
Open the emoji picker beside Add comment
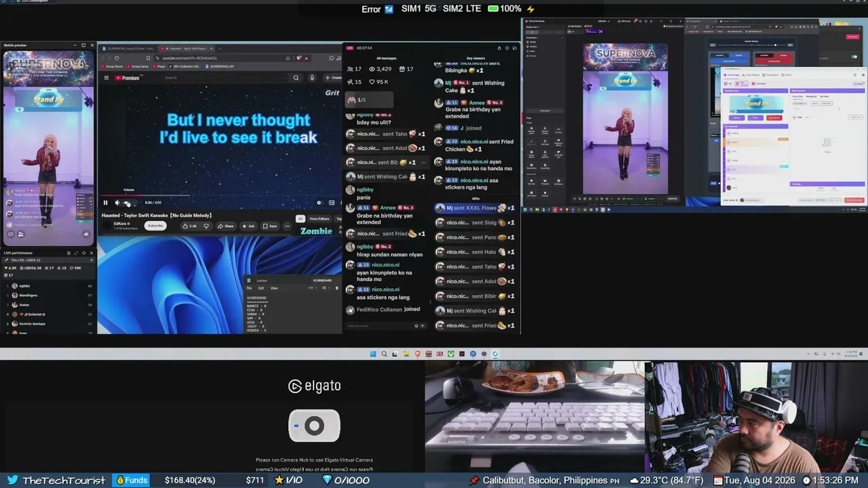[416, 325]
